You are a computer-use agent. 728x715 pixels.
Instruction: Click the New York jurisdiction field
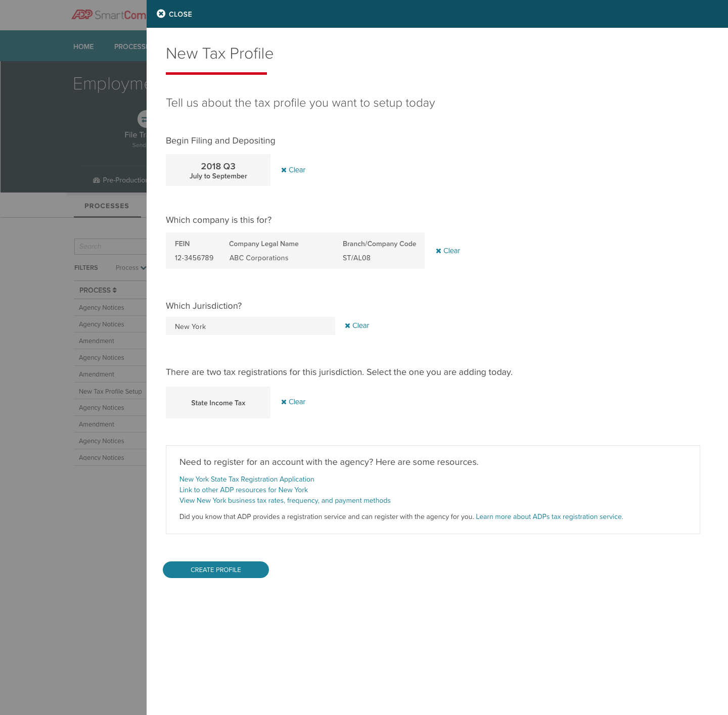(x=250, y=326)
